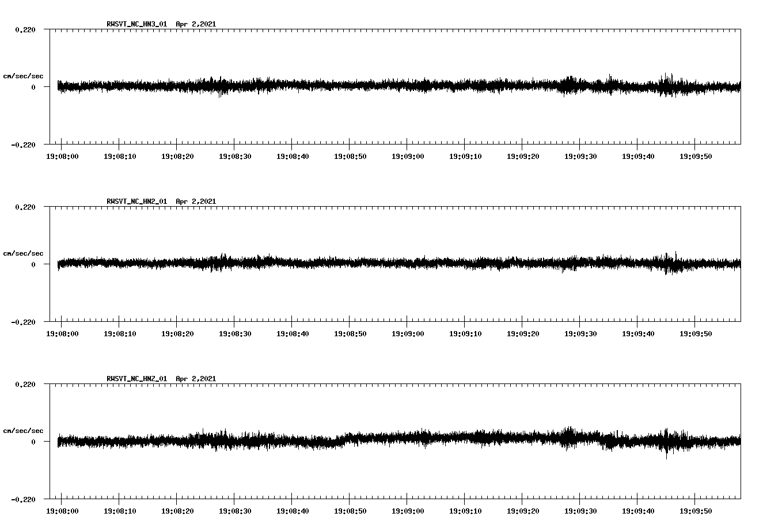Click the cm/sec/sec label on top plot

(24, 75)
